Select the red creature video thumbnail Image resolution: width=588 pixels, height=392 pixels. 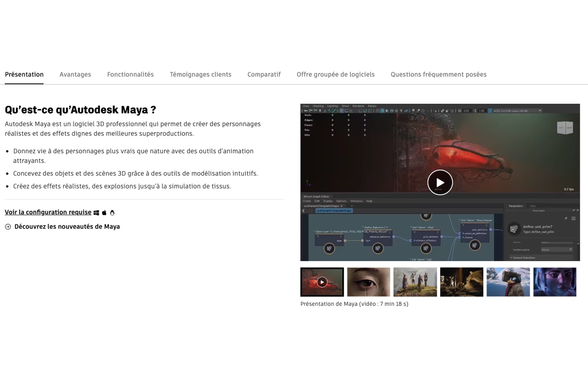[322, 282]
